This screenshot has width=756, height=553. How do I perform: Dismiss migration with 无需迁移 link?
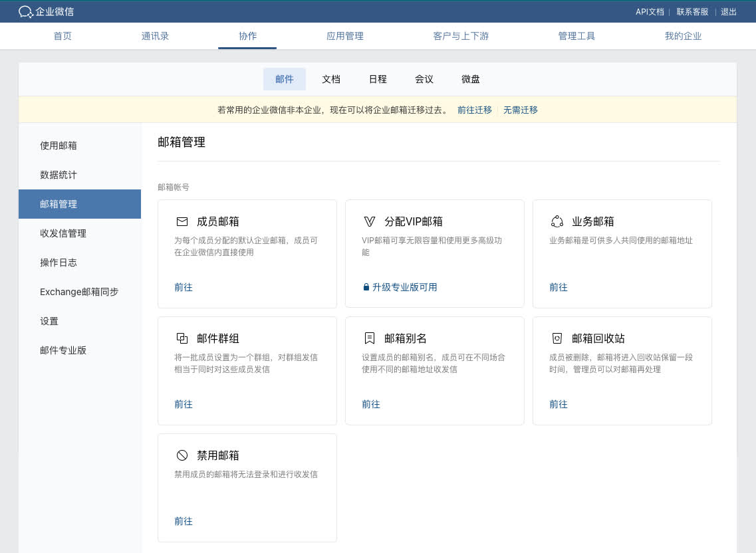point(521,110)
